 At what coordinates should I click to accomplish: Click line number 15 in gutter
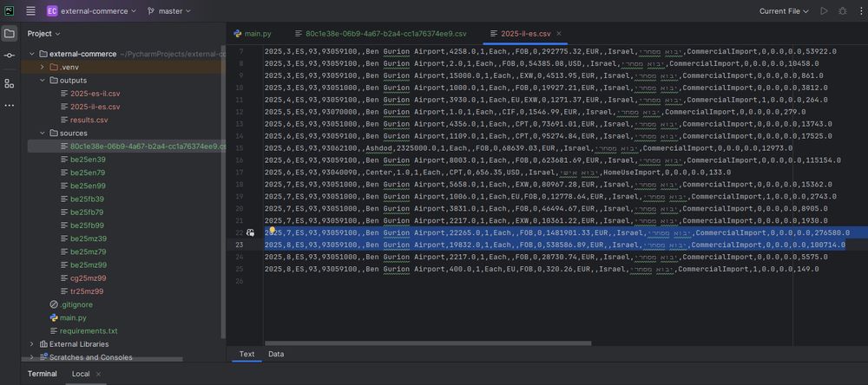[x=240, y=148]
